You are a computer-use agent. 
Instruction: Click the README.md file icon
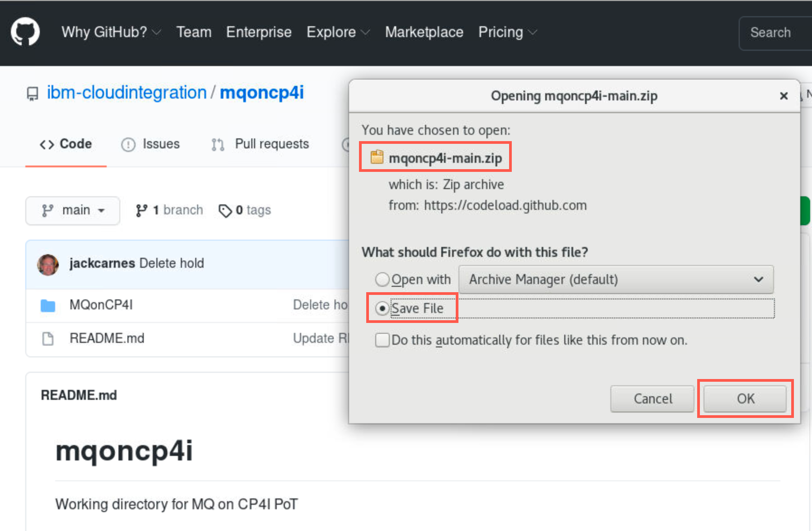click(x=47, y=339)
